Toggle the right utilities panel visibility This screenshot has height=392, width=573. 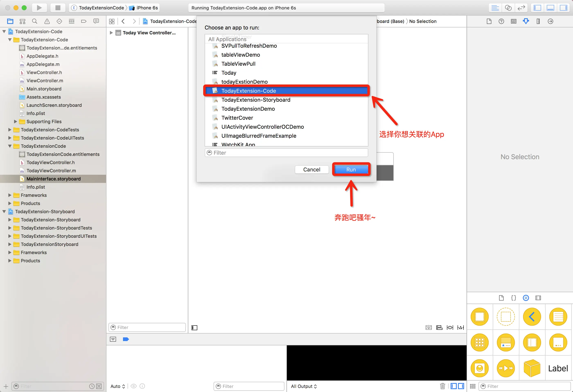tap(563, 8)
